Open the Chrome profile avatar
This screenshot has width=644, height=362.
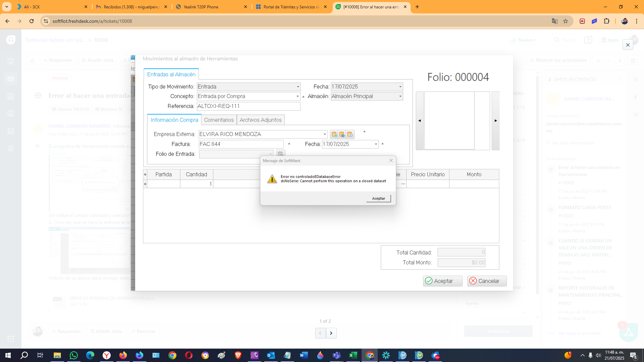(x=624, y=21)
